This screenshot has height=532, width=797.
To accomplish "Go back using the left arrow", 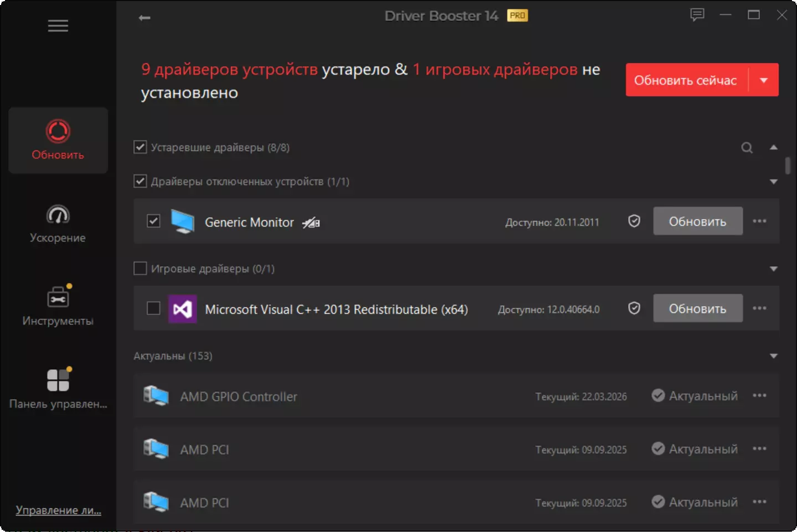I will 144,18.
